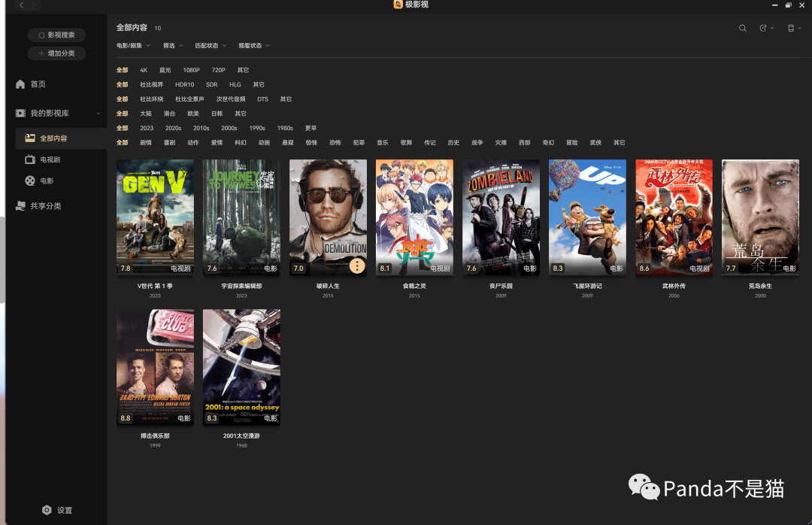Open the 首页 home icon
The width and height of the screenshot is (812, 525).
(20, 84)
